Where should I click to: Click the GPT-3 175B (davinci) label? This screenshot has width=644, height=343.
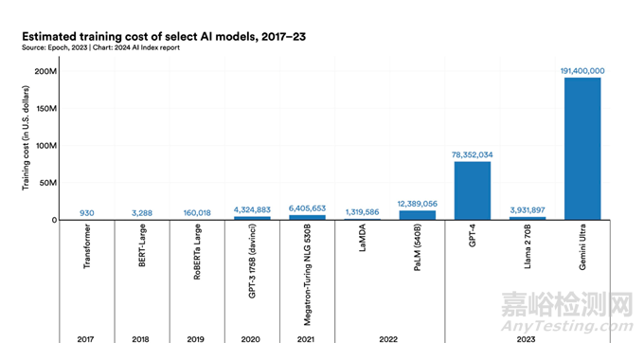click(252, 261)
